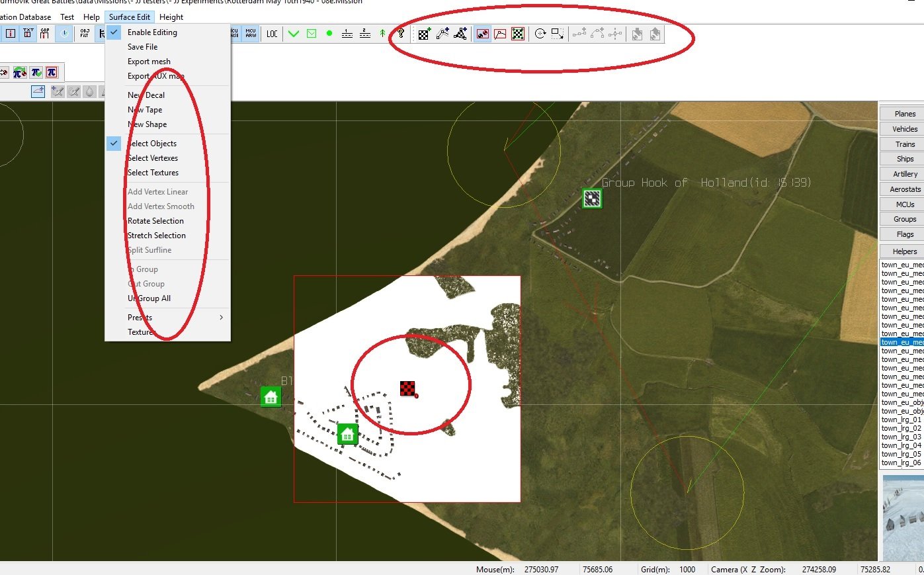Open the Height menu
924x575 pixels.
[x=171, y=17]
